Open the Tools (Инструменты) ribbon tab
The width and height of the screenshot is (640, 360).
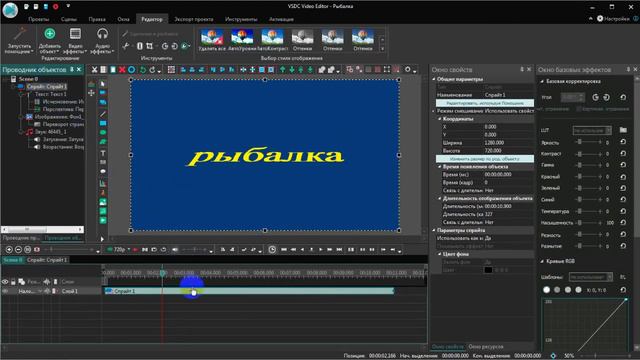point(241,19)
